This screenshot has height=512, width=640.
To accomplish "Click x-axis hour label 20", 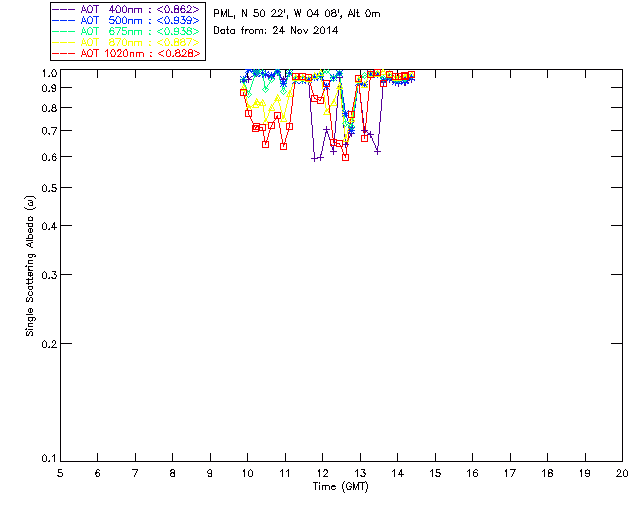I will click(622, 473).
